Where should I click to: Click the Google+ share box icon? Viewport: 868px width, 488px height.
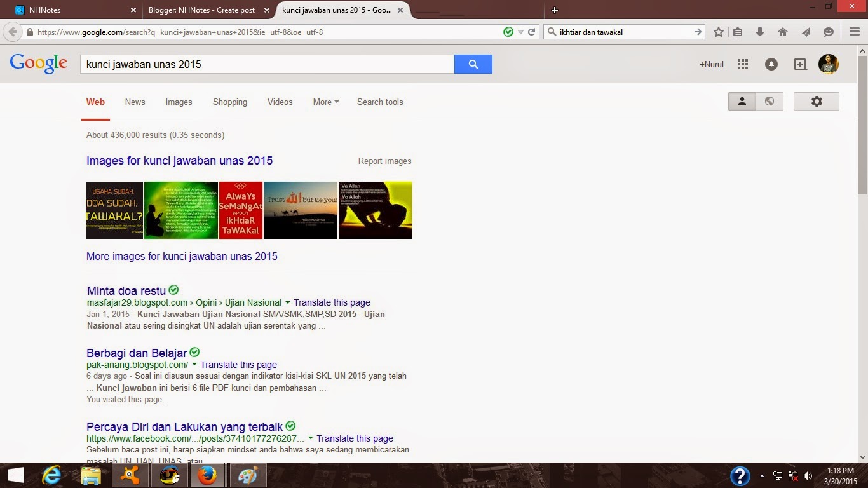(800, 64)
